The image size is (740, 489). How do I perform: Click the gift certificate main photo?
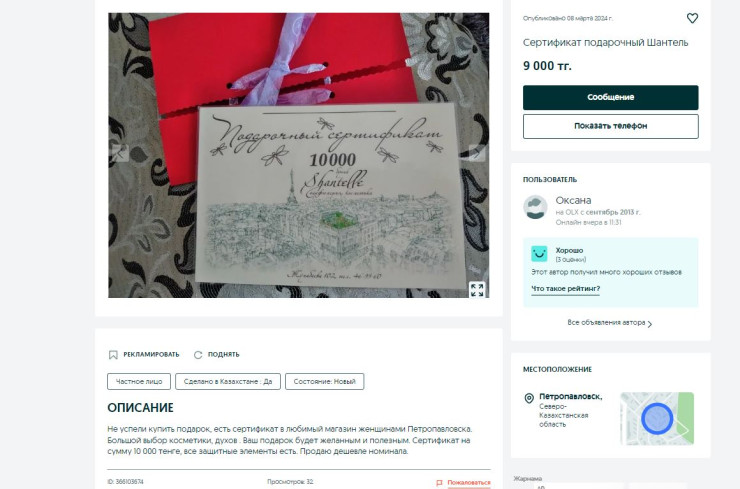tap(298, 155)
